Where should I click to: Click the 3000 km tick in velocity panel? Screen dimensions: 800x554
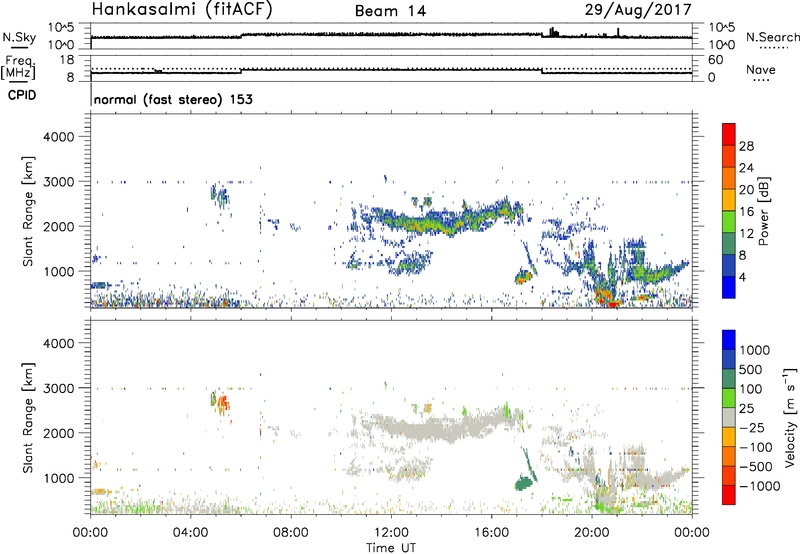pos(58,388)
